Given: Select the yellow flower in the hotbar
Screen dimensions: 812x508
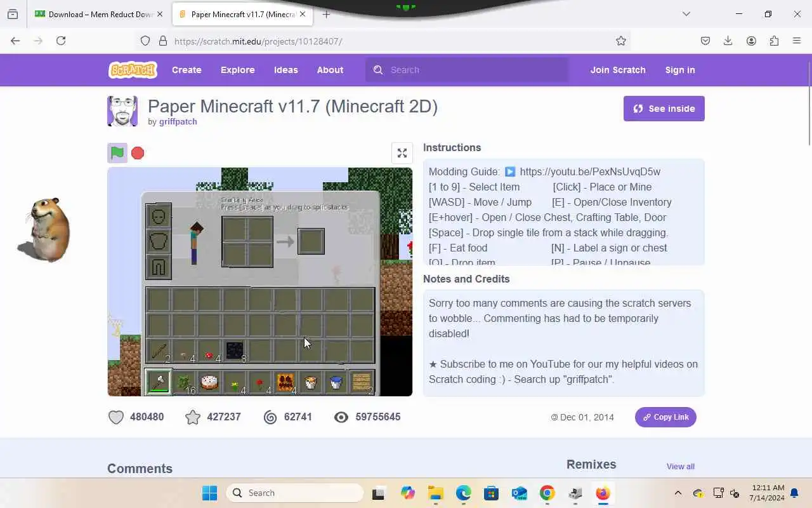Looking at the screenshot, I should pyautogui.click(x=235, y=382).
